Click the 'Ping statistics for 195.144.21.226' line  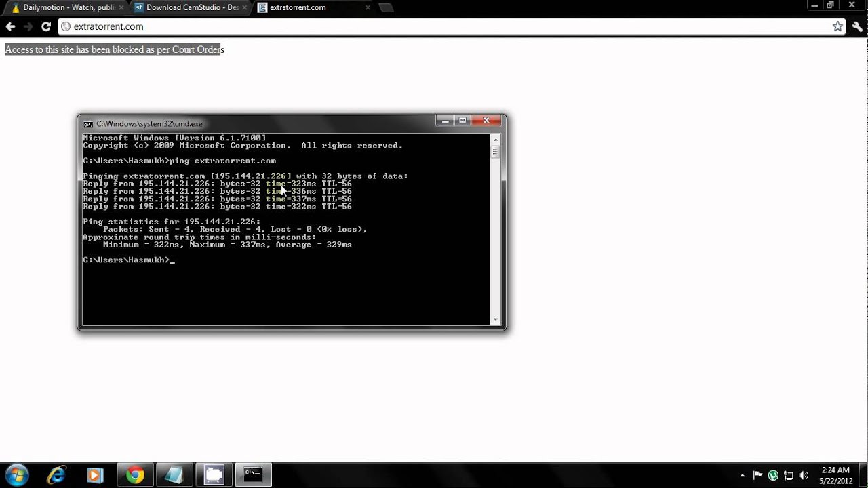172,222
